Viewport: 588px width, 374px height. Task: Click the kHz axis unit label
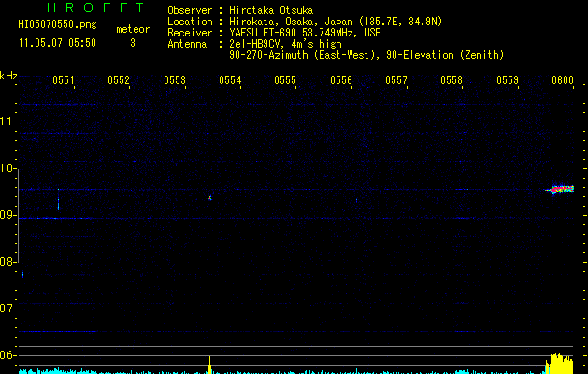click(x=8, y=76)
